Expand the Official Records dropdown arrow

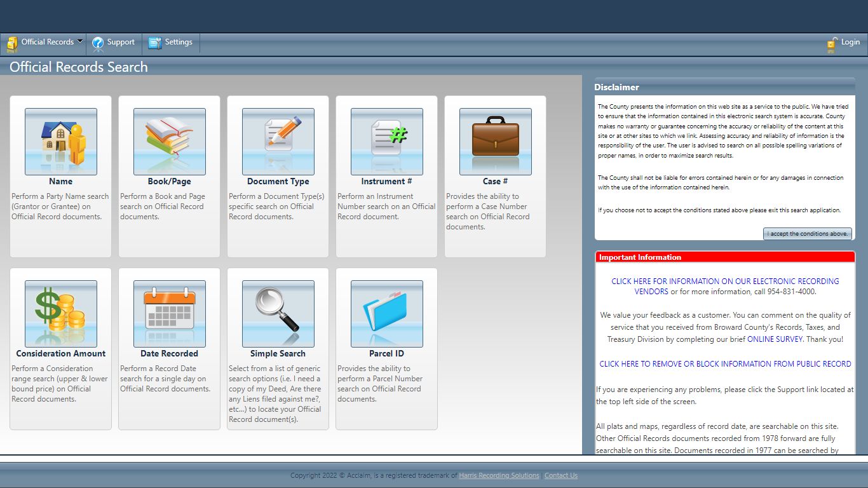pos(80,41)
